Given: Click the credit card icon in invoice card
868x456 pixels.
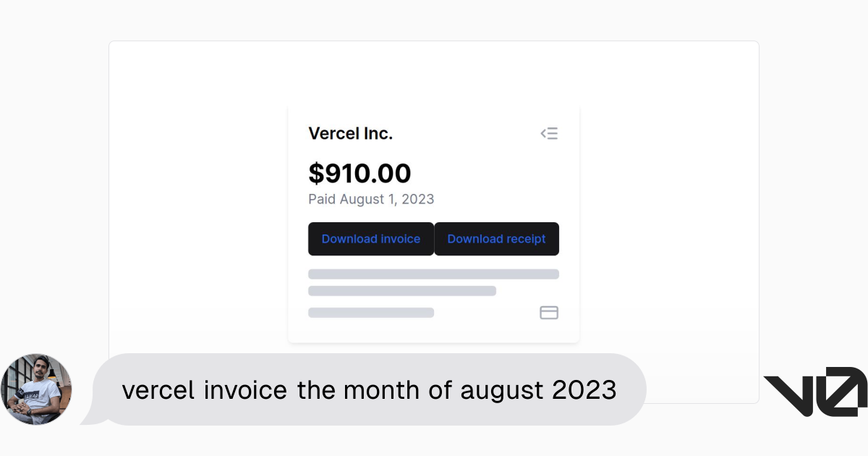Looking at the screenshot, I should tap(549, 313).
